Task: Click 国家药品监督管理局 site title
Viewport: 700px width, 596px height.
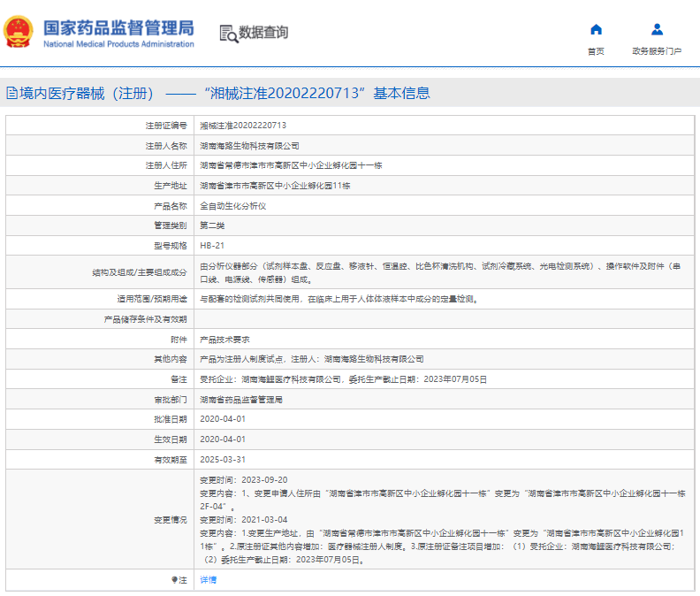Action: [118, 27]
